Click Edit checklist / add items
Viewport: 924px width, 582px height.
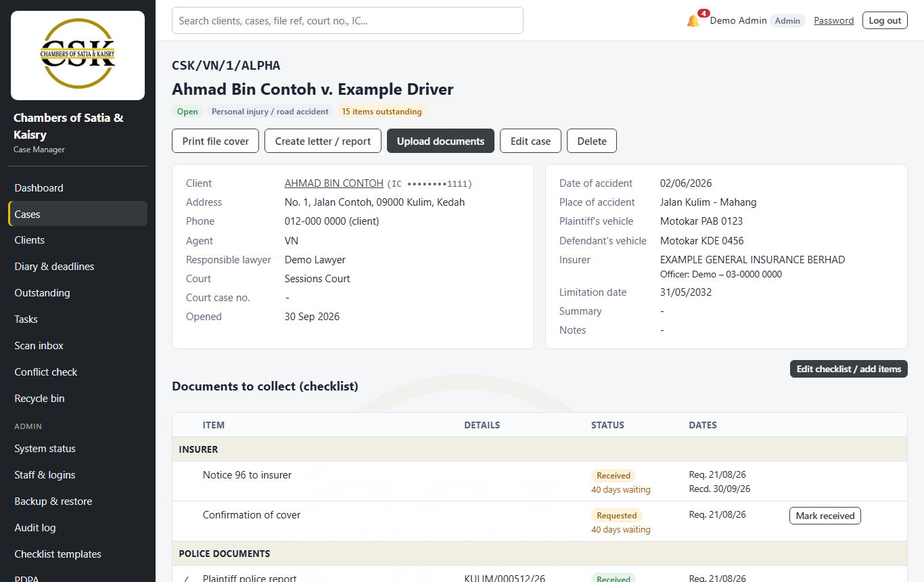click(x=849, y=369)
